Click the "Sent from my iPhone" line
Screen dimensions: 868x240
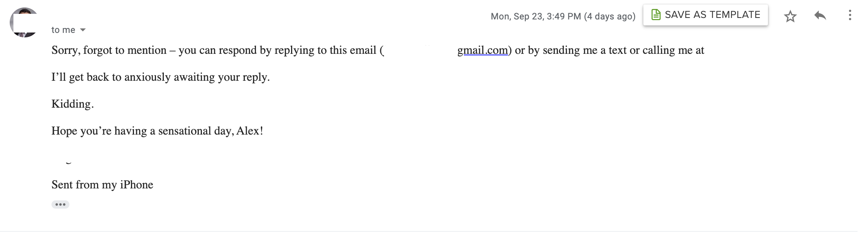point(102,185)
